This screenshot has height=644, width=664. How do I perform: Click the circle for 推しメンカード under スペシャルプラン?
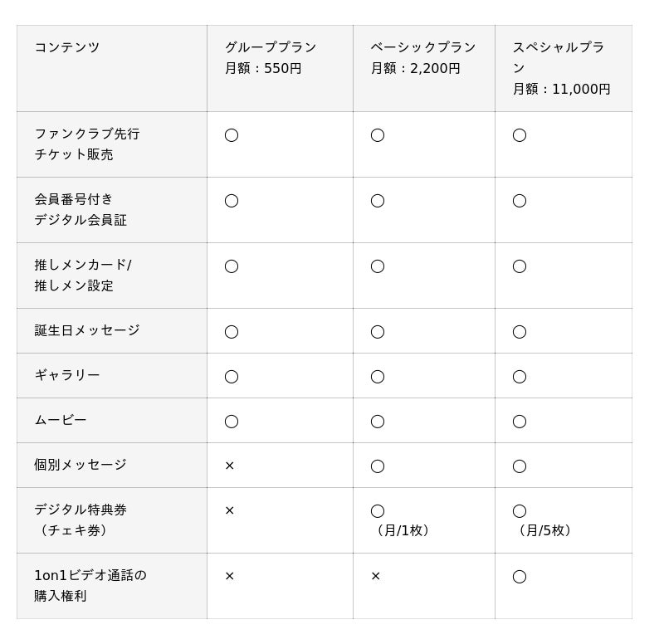(520, 266)
